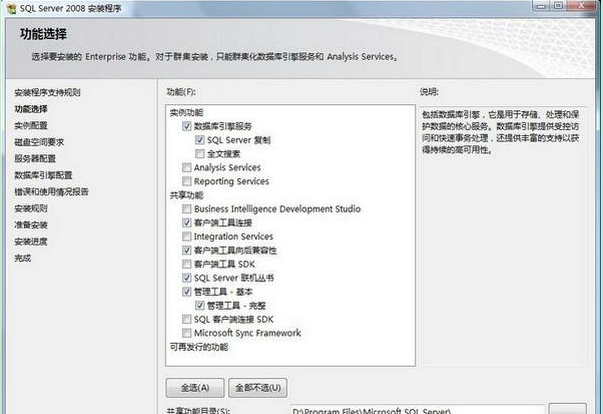Uncheck the 管理工具 - 基本 checkbox

pyautogui.click(x=187, y=292)
